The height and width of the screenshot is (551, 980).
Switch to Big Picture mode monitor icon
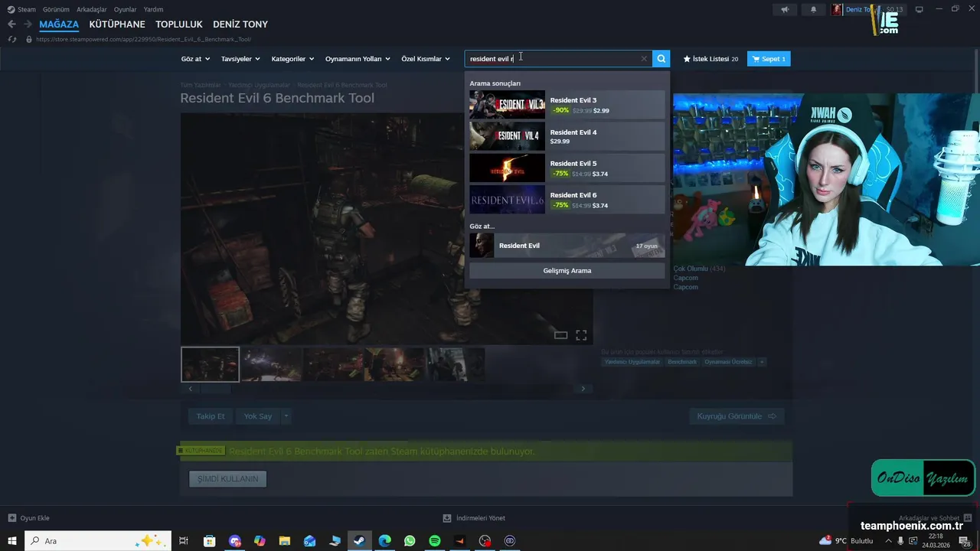[920, 9]
